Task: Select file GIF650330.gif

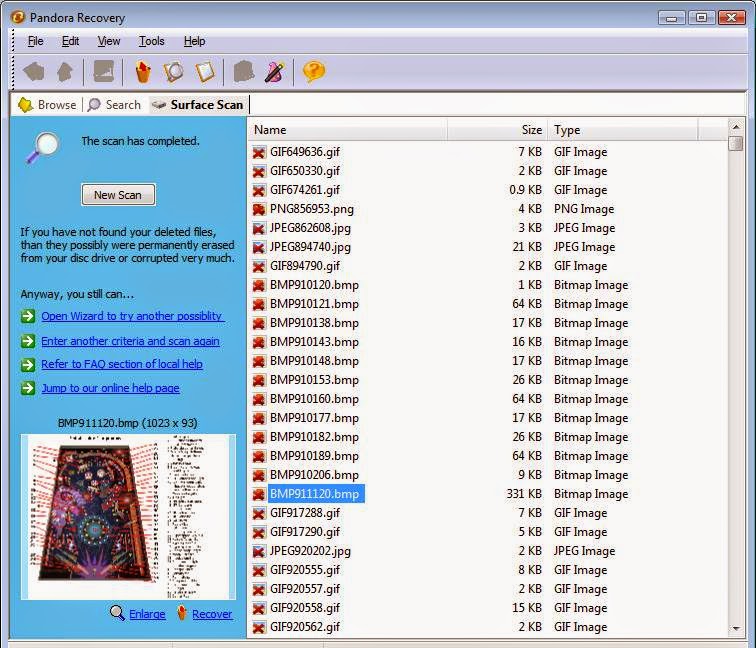Action: tap(305, 171)
